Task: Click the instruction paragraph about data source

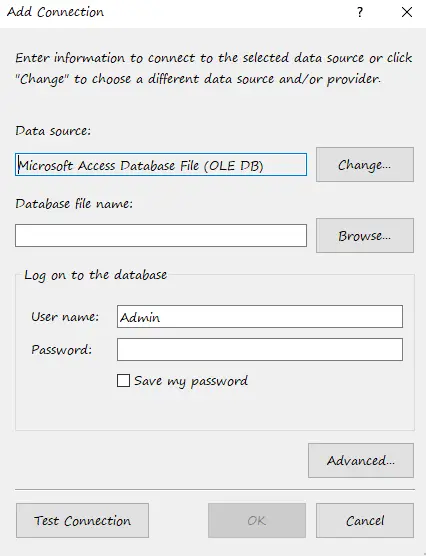Action: click(214, 68)
